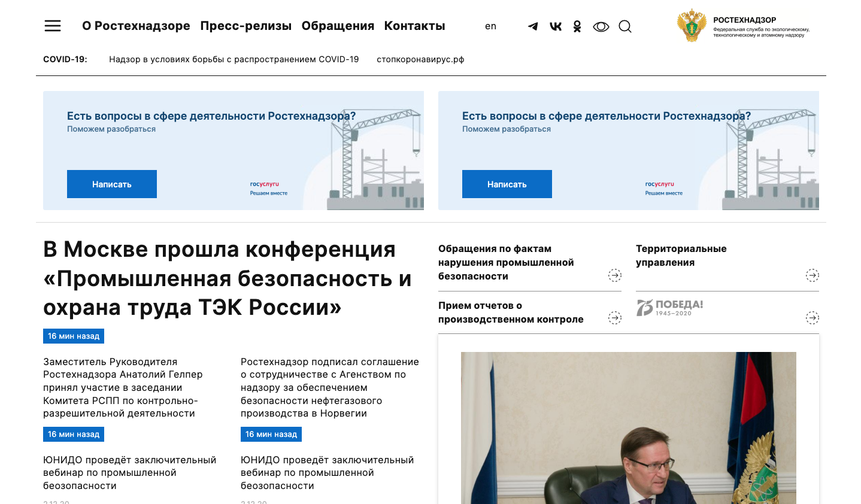Open the О Ростехнадзоре menu
This screenshot has width=861, height=504.
point(136,26)
